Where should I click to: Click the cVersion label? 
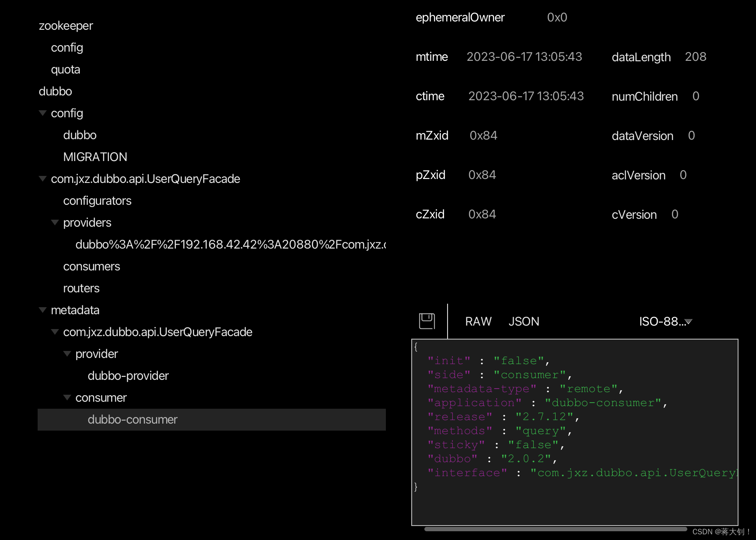coord(634,214)
